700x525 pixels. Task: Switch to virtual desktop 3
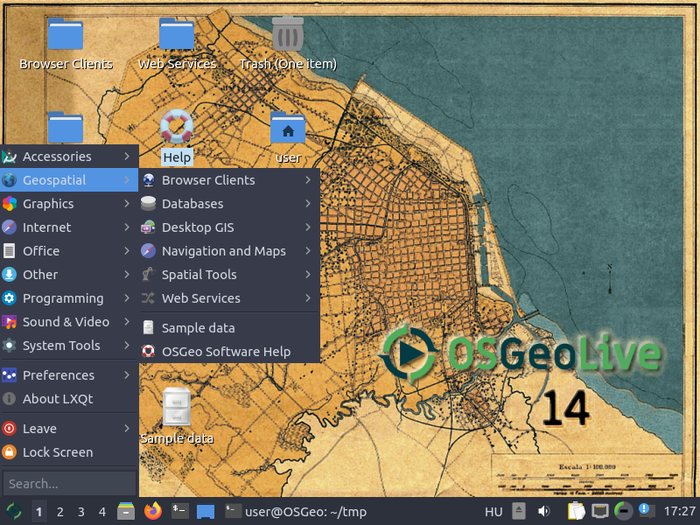81,512
